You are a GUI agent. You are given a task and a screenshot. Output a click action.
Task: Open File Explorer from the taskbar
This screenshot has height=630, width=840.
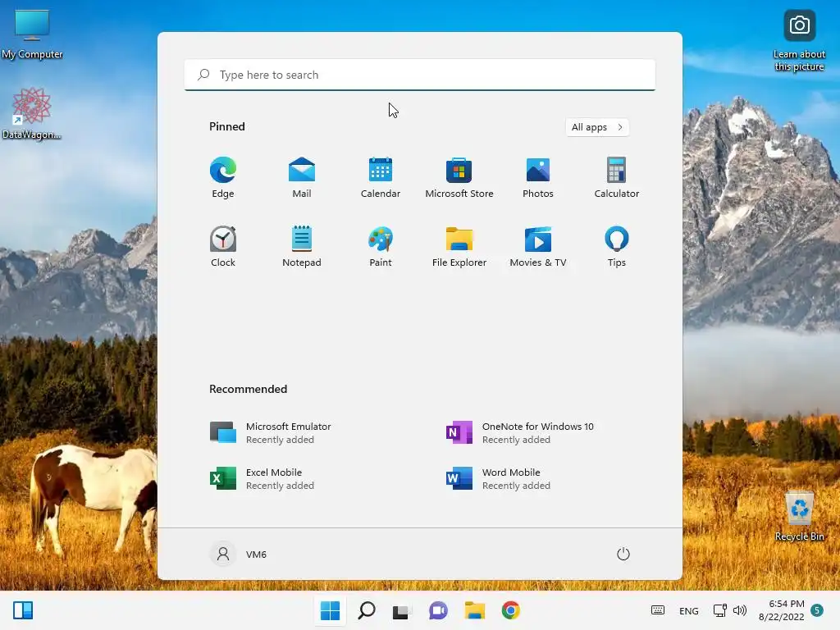pyautogui.click(x=475, y=610)
